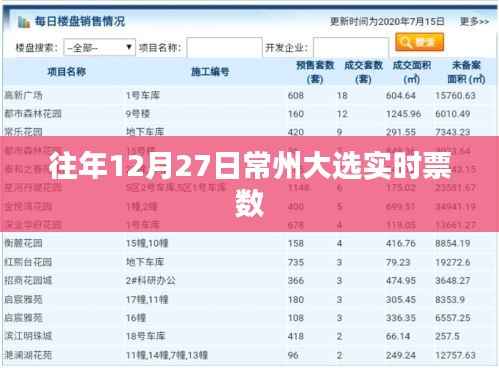Click unregistered area 8854.19
The width and height of the screenshot is (499, 368).
tap(453, 243)
